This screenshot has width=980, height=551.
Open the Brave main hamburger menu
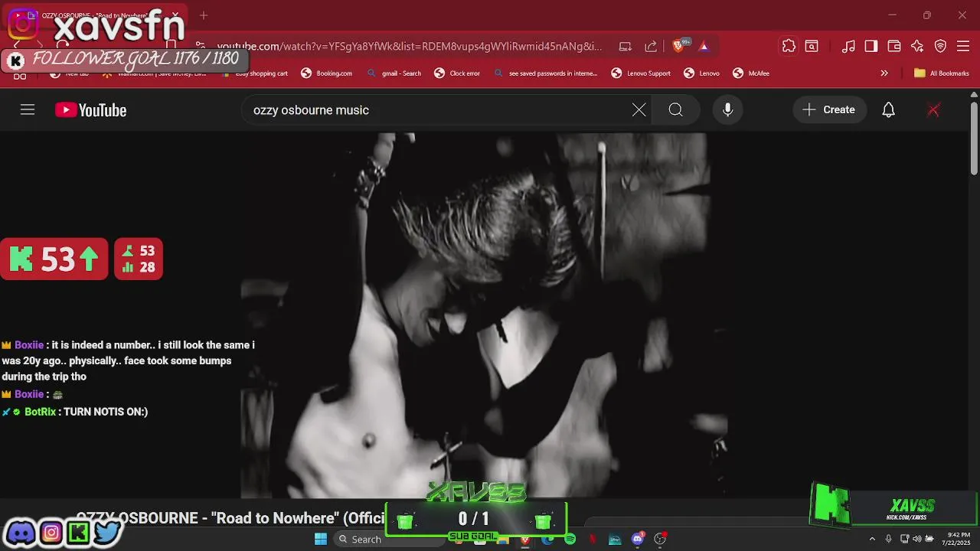963,46
